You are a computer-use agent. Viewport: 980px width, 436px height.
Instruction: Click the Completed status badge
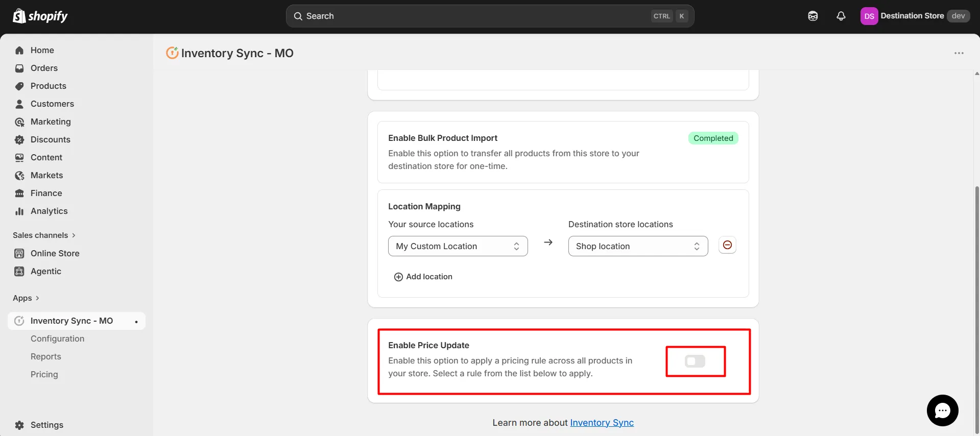pos(713,138)
